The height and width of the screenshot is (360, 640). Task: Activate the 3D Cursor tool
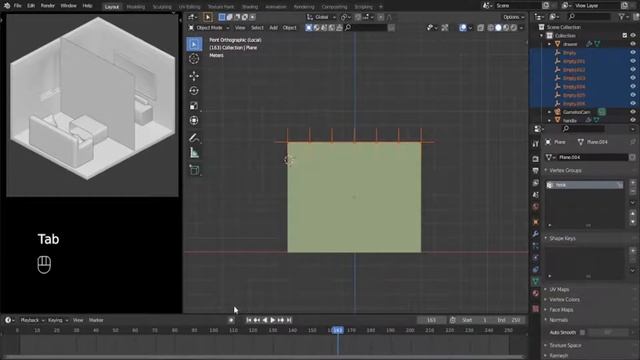(194, 59)
